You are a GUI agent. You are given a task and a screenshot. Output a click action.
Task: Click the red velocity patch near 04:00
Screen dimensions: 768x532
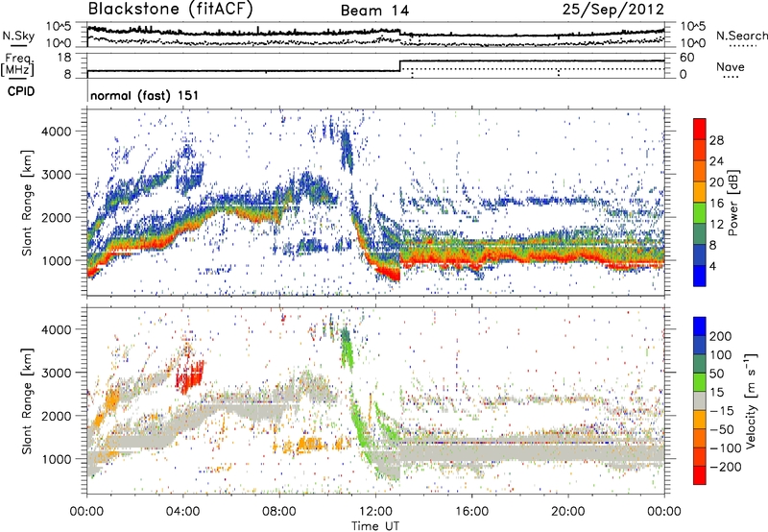190,375
